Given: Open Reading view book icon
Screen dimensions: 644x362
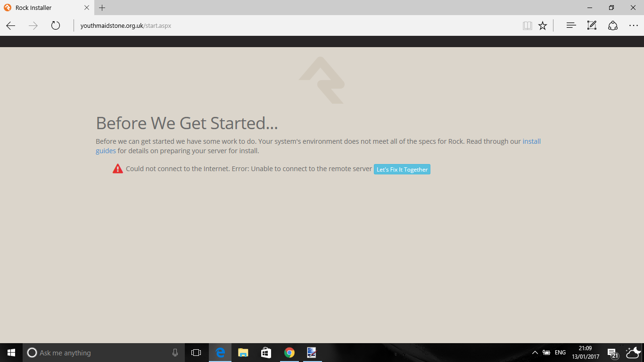Looking at the screenshot, I should click(x=528, y=26).
